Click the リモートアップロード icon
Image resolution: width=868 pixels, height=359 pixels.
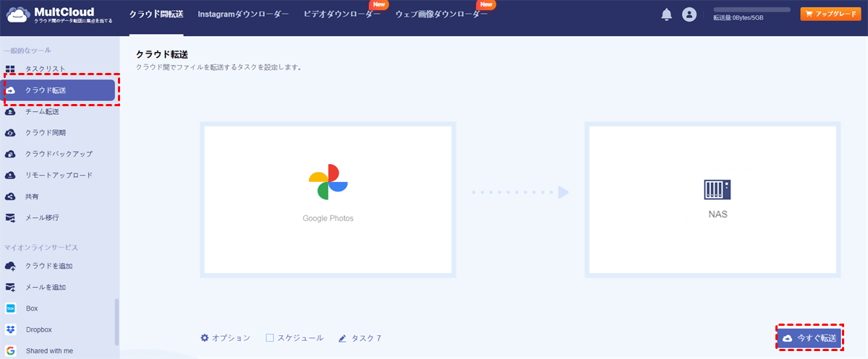[x=11, y=176]
